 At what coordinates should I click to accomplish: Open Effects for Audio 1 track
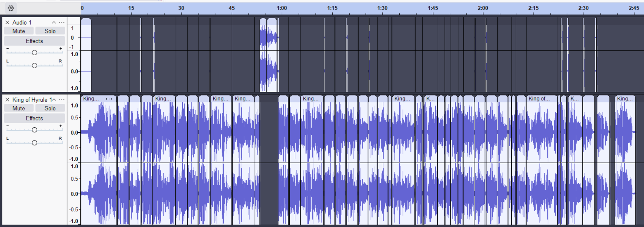(35, 41)
